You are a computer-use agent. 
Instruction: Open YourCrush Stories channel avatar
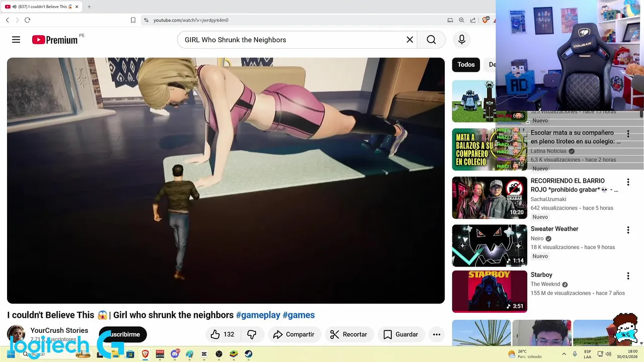point(16,334)
